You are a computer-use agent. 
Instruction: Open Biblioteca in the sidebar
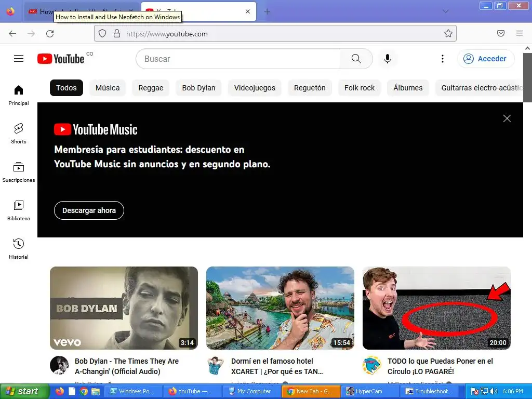[x=19, y=211]
